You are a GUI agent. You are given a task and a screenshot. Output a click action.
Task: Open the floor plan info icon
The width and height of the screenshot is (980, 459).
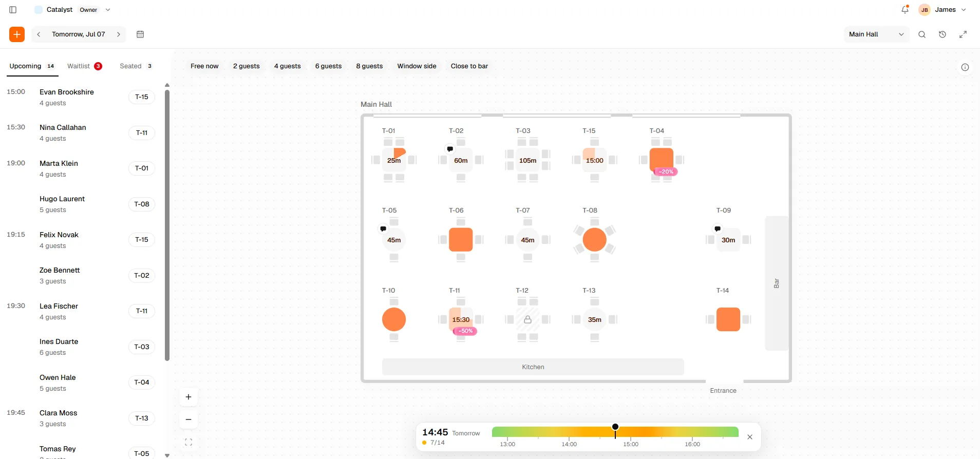tap(965, 67)
